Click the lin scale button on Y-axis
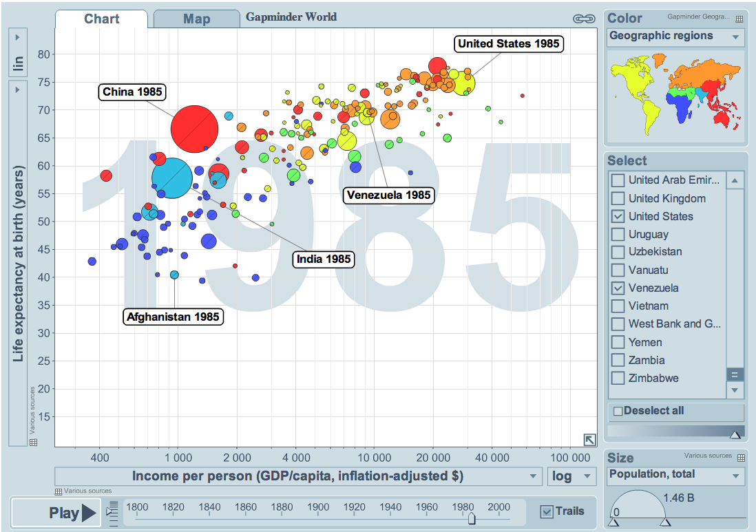Screen dimensions: 756x532 click(x=18, y=63)
